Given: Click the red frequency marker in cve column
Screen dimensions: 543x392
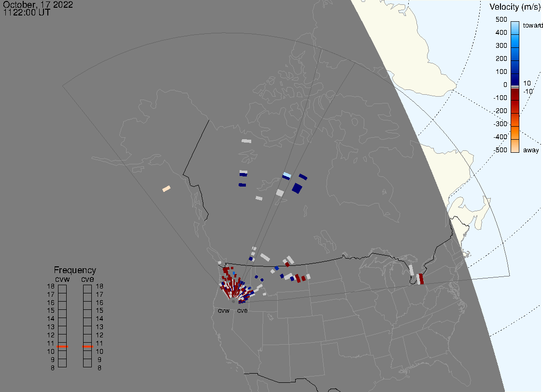Looking at the screenshot, I should 87,347.
